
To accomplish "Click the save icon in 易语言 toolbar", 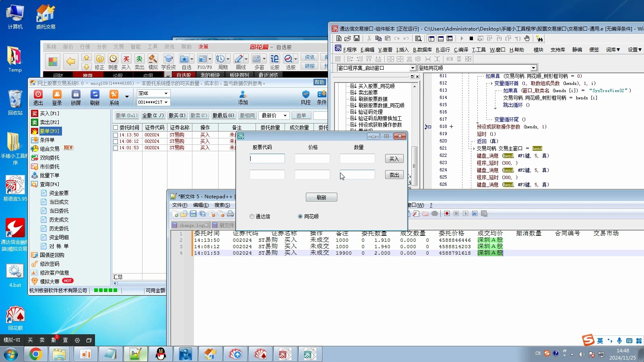I will click(x=357, y=39).
